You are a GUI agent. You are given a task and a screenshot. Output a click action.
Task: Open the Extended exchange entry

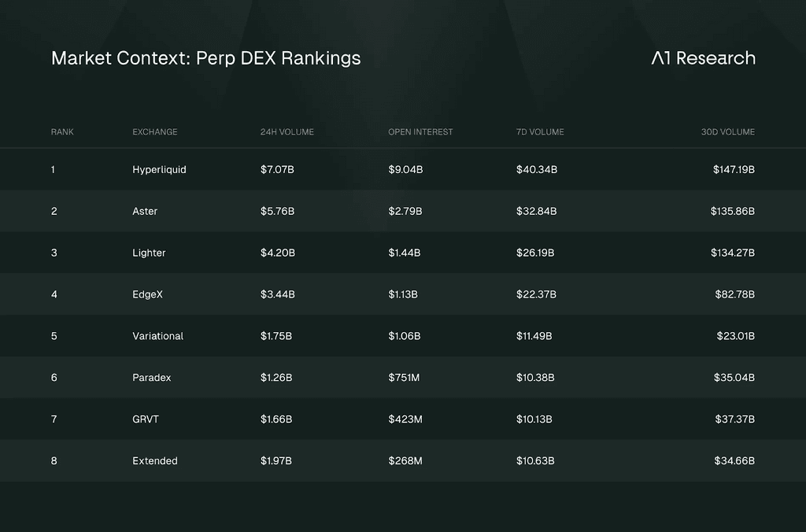click(x=155, y=461)
